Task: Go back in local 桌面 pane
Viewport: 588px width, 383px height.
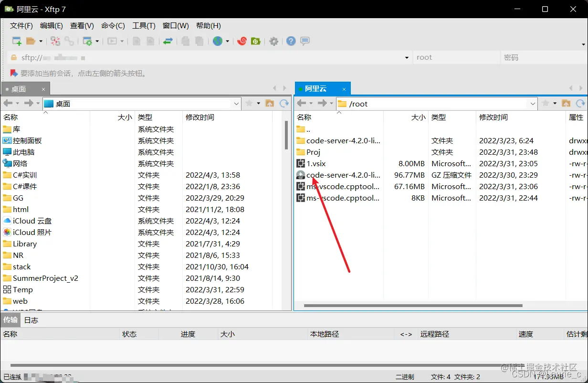Action: [8, 103]
